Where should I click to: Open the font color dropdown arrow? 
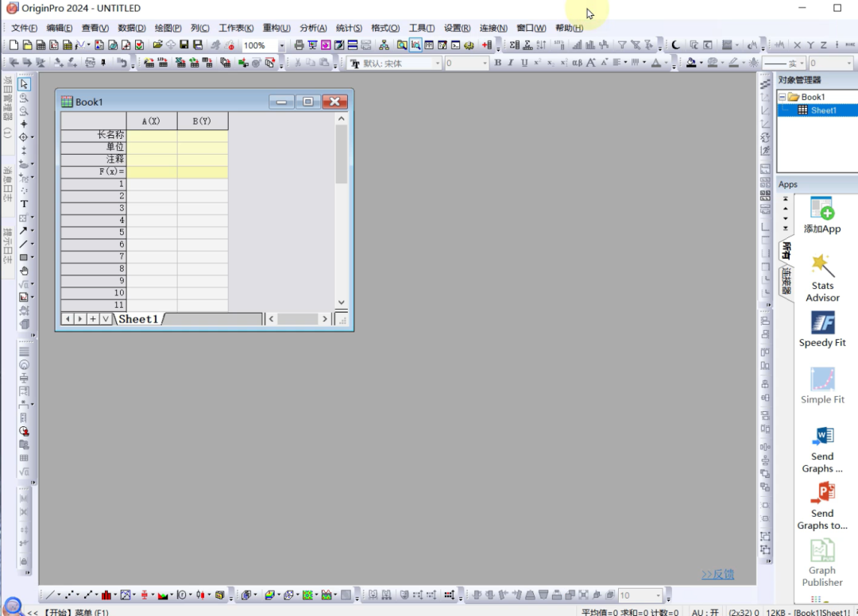pos(666,63)
